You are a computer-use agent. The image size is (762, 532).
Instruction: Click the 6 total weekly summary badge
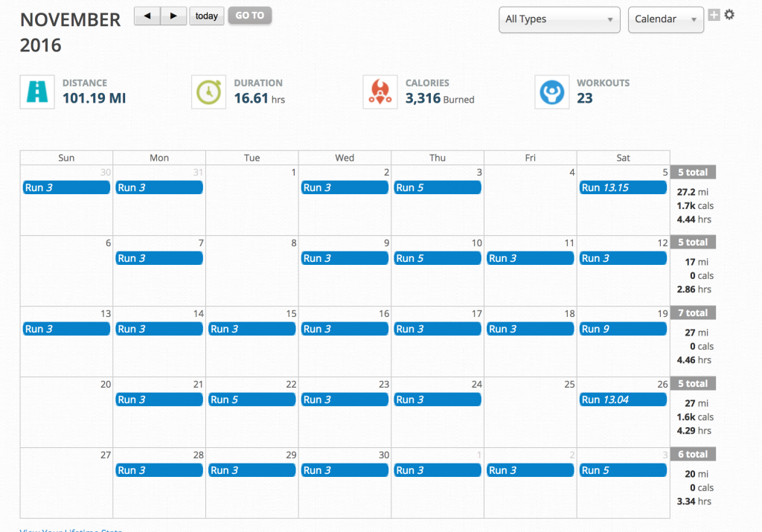693,455
